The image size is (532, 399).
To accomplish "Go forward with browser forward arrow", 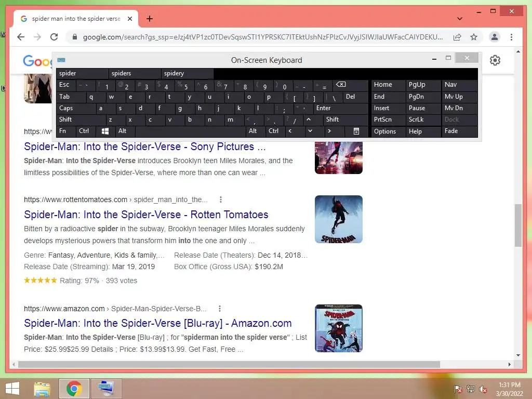I will (37, 37).
